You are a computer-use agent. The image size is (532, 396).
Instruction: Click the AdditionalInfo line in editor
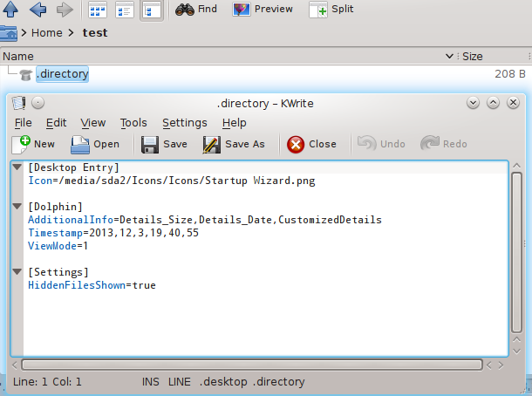[x=205, y=220]
